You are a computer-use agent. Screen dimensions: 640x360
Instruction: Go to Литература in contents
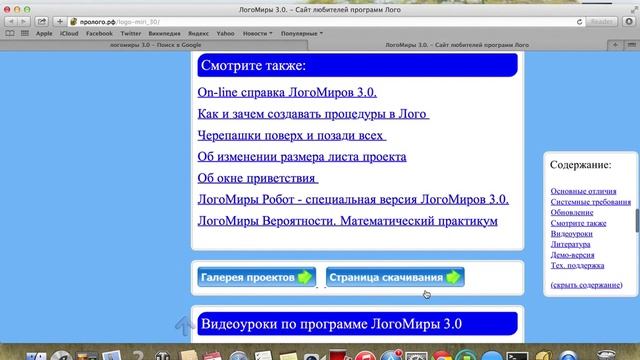click(x=570, y=244)
